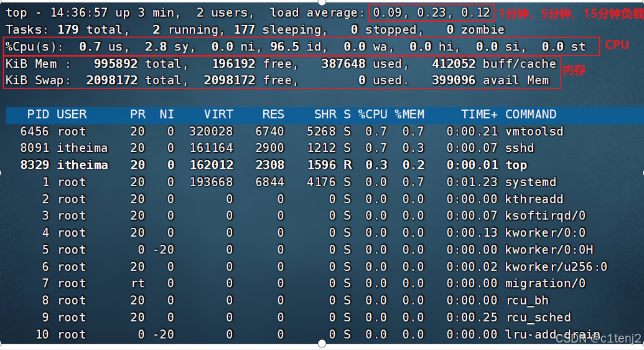Click the PID column header

click(38, 115)
